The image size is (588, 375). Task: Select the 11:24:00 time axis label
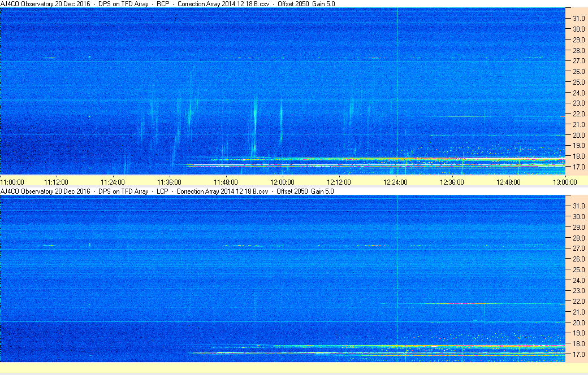pos(113,182)
